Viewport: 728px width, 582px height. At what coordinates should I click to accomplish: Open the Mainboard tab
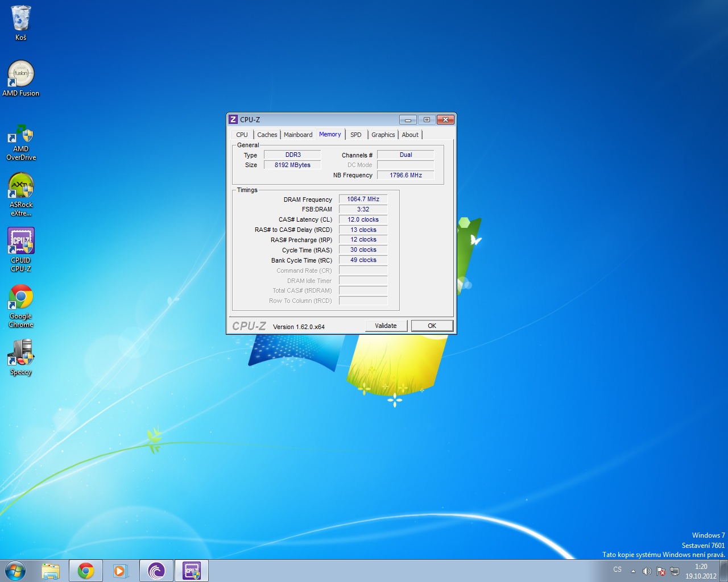(x=298, y=135)
